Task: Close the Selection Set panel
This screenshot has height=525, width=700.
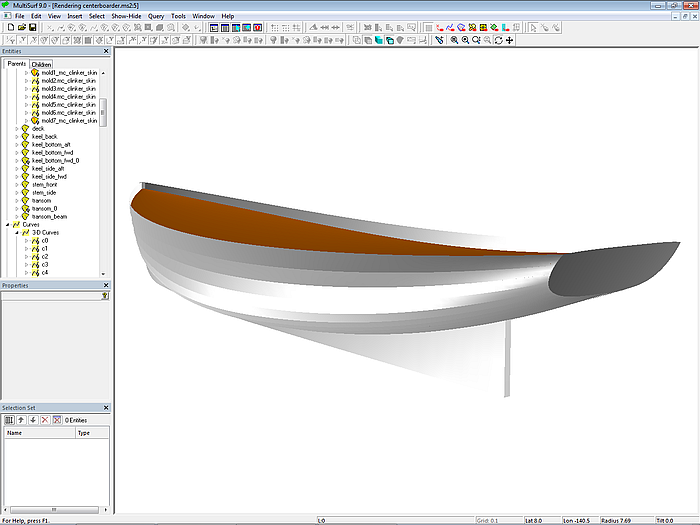Action: pyautogui.click(x=107, y=408)
